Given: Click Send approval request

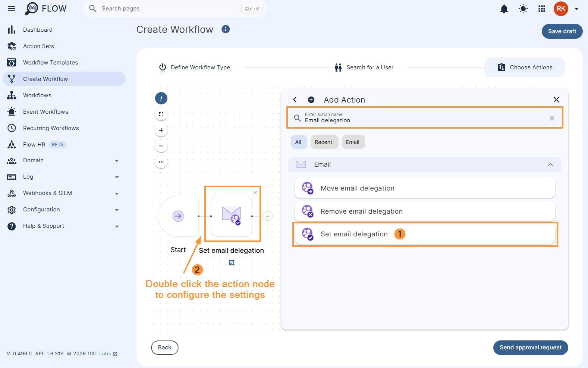Looking at the screenshot, I should [x=531, y=347].
